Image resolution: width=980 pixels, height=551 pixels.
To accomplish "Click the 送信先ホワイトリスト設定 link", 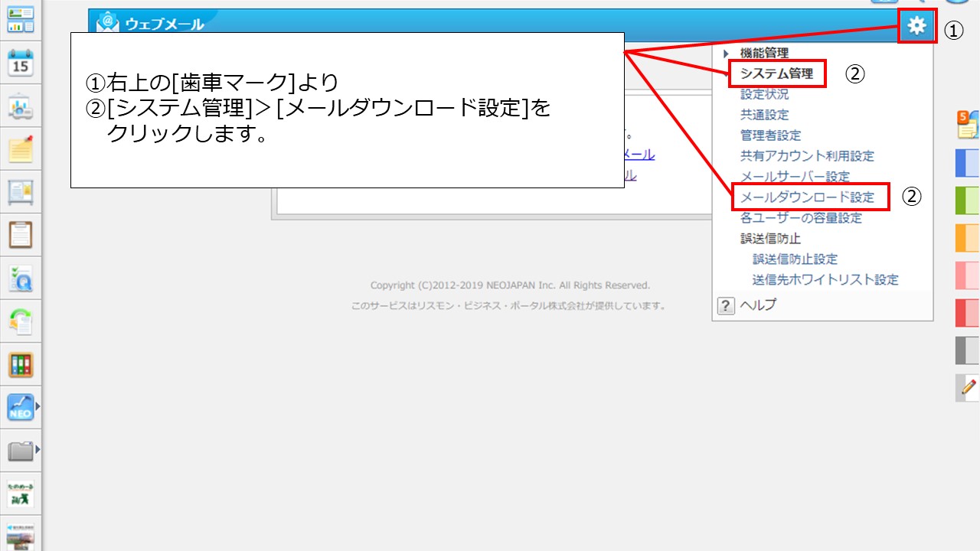I will coord(825,280).
